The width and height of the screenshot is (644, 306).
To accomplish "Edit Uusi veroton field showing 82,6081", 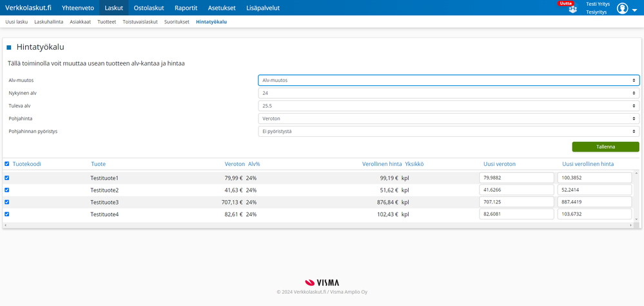I will tap(516, 214).
